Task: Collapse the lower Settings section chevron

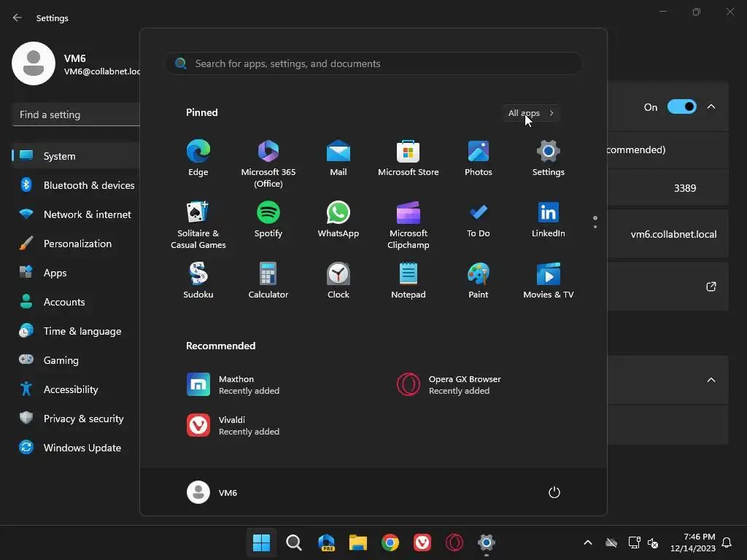Action: (x=711, y=380)
